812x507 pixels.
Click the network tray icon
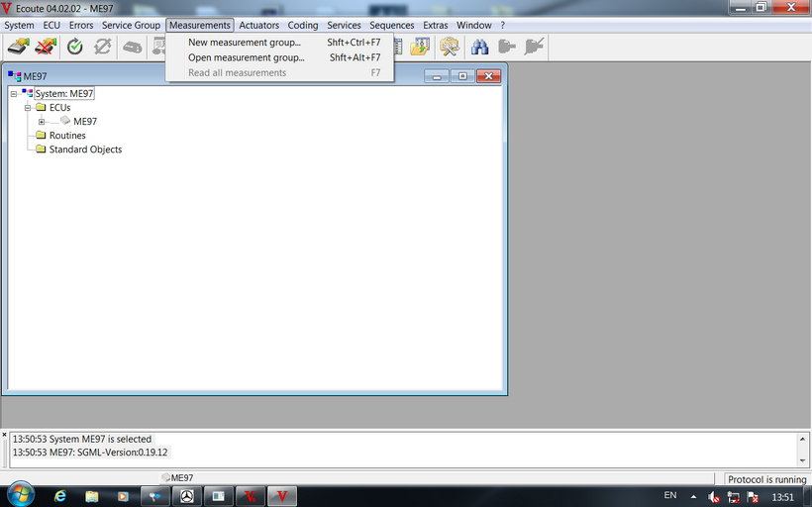pyautogui.click(x=733, y=497)
